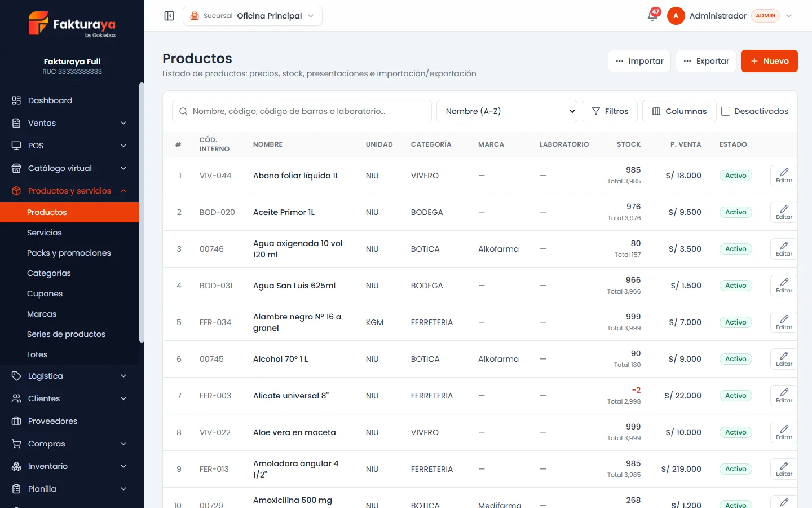Screen dimensions: 812x508
Task: Edit the Alcohol 70° 1 L product
Action: (x=784, y=359)
